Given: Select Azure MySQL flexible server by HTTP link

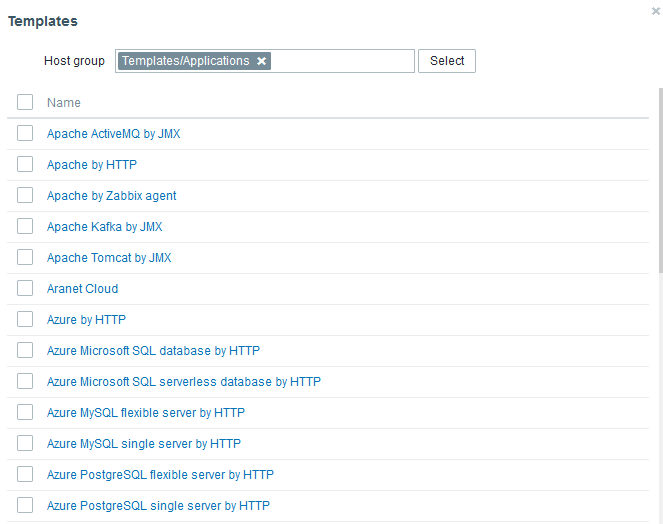Looking at the screenshot, I should coord(146,413).
